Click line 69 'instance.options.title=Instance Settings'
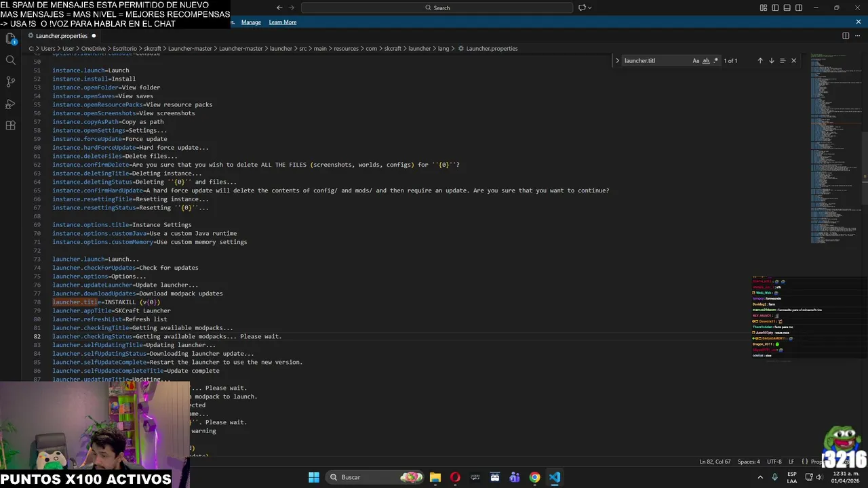 (121, 225)
